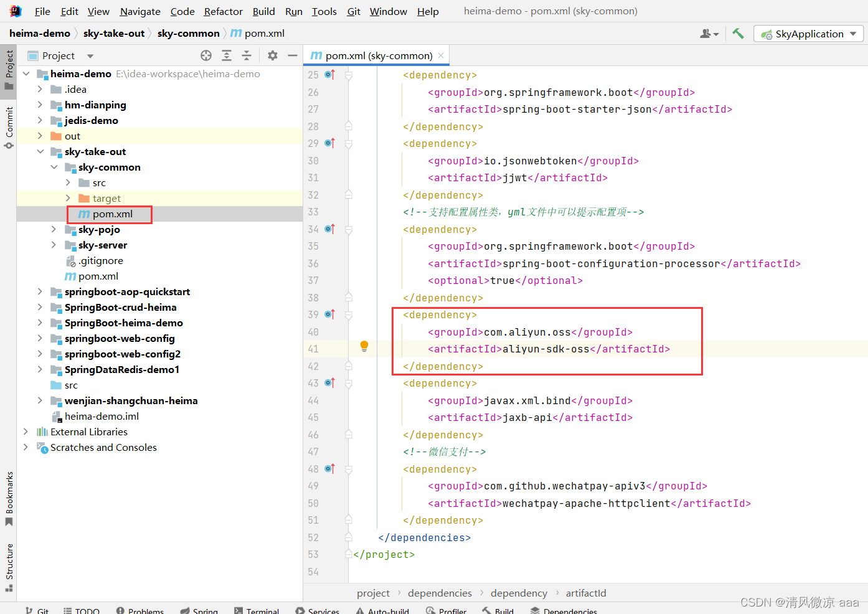
Task: Open the Commit tool window sidebar
Action: [x=9, y=128]
